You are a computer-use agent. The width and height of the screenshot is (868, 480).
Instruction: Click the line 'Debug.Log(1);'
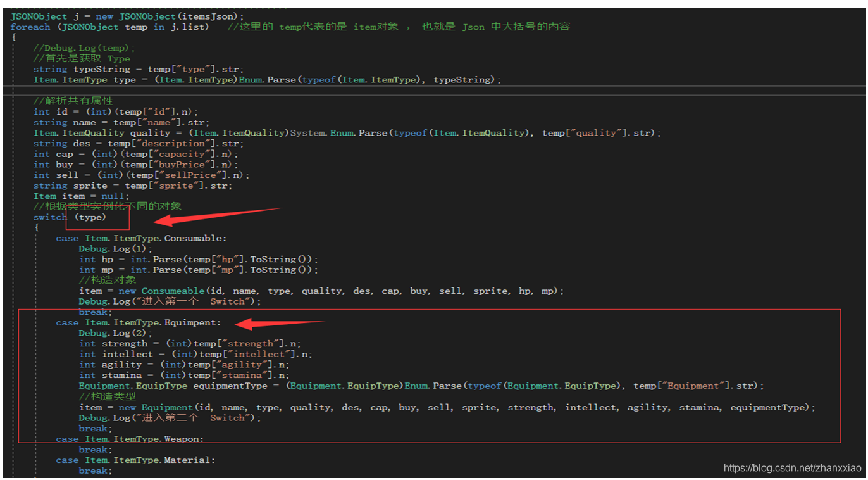click(x=116, y=249)
